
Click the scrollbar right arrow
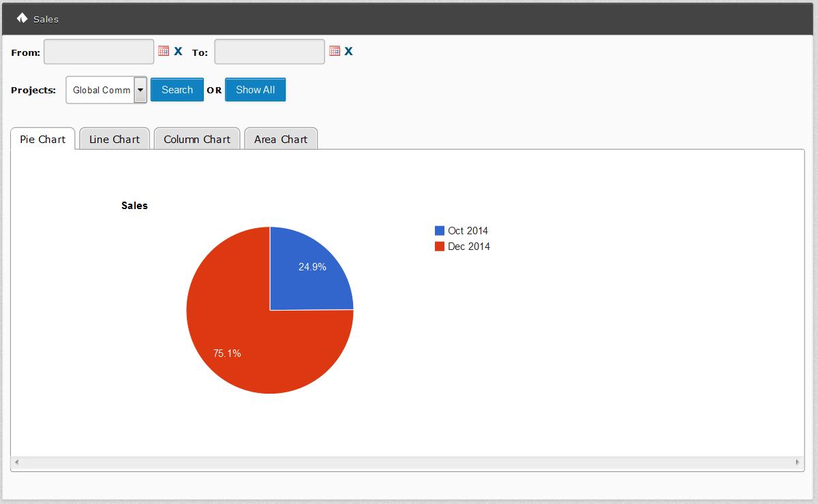[x=798, y=462]
